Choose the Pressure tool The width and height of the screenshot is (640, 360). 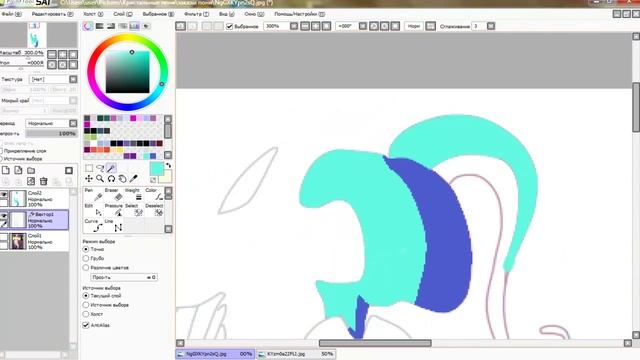[x=113, y=210]
